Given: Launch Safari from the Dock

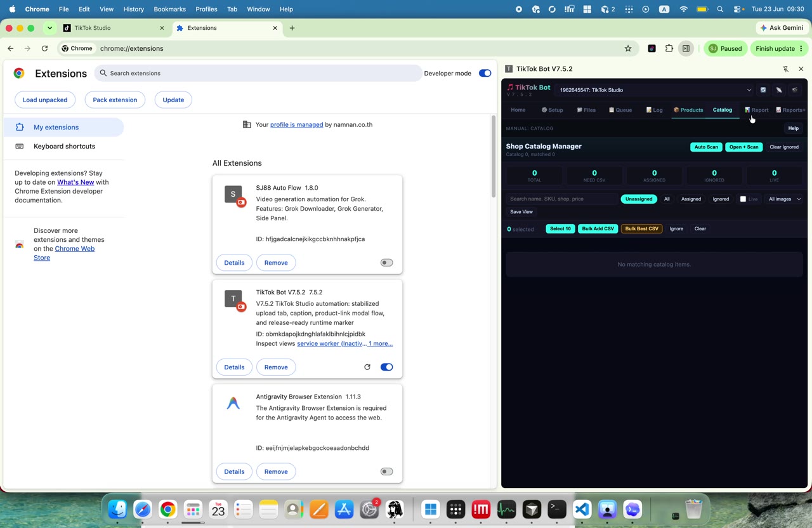Looking at the screenshot, I should [x=143, y=509].
